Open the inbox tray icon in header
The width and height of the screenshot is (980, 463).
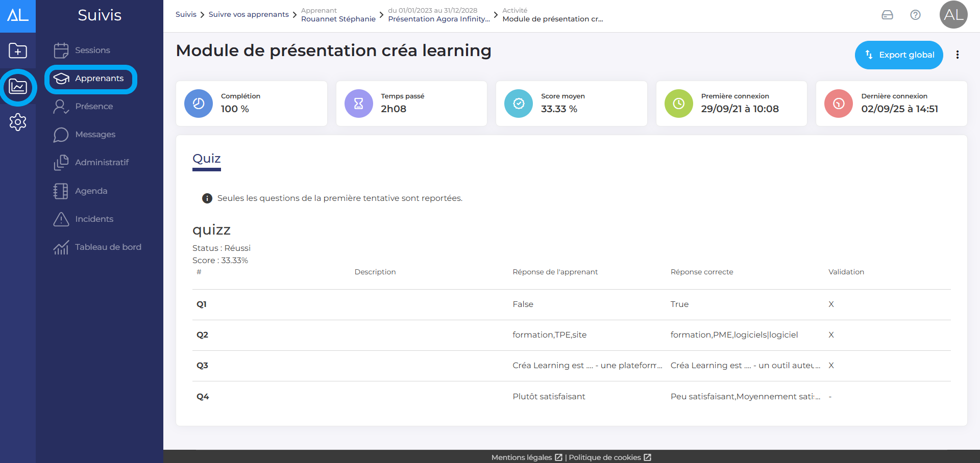(x=887, y=15)
